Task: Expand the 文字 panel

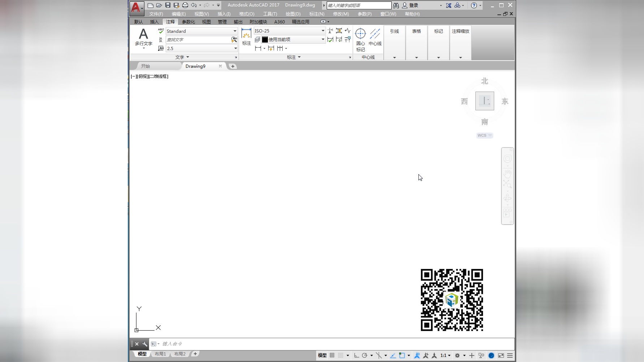Action: tap(182, 57)
